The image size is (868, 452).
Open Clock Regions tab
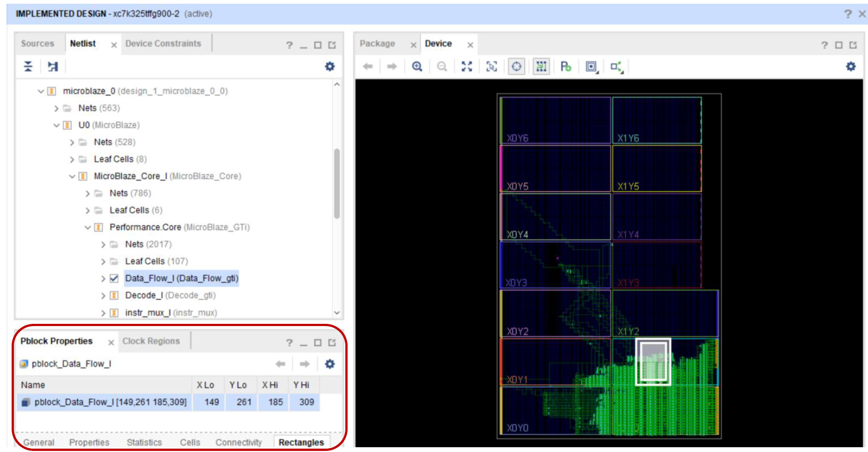[151, 341]
